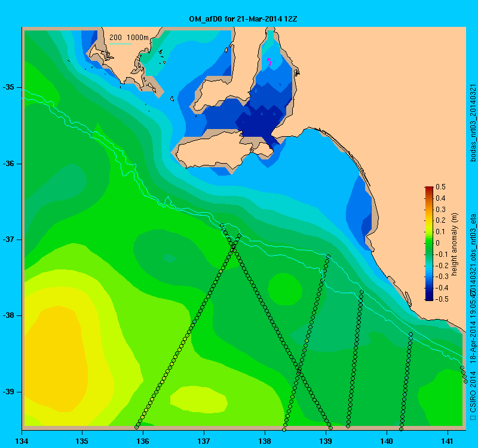This screenshot has width=478, height=448.
Task: Click the colorbar label 0.2
Action: click(x=440, y=220)
